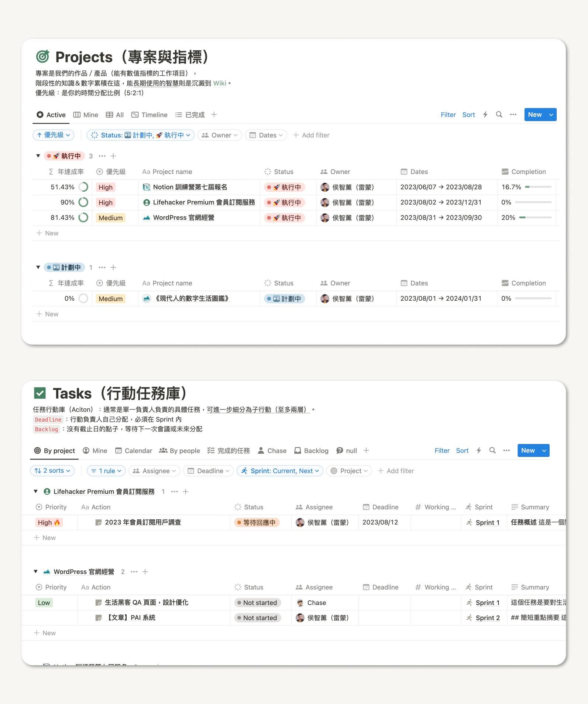Click the plus icon to add a Projects view
The image size is (588, 704).
(x=214, y=115)
